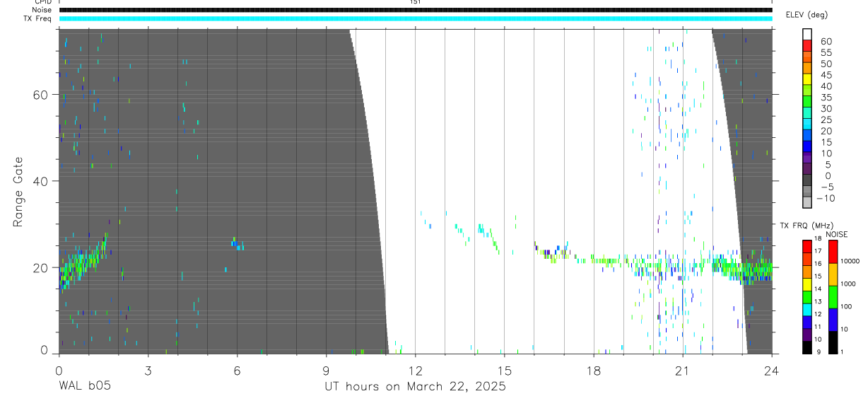Click the red segment of ELEV colorbar
The width and height of the screenshot is (868, 401).
click(x=807, y=47)
